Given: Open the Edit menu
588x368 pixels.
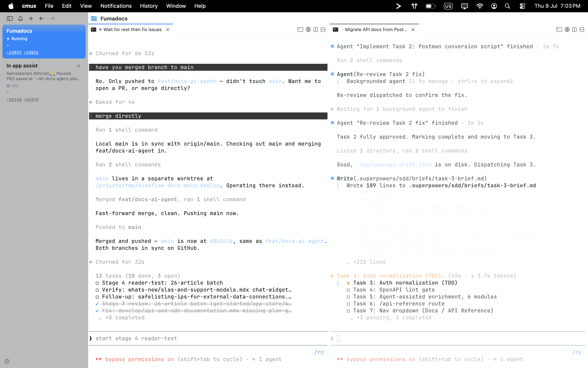Looking at the screenshot, I should [67, 6].
